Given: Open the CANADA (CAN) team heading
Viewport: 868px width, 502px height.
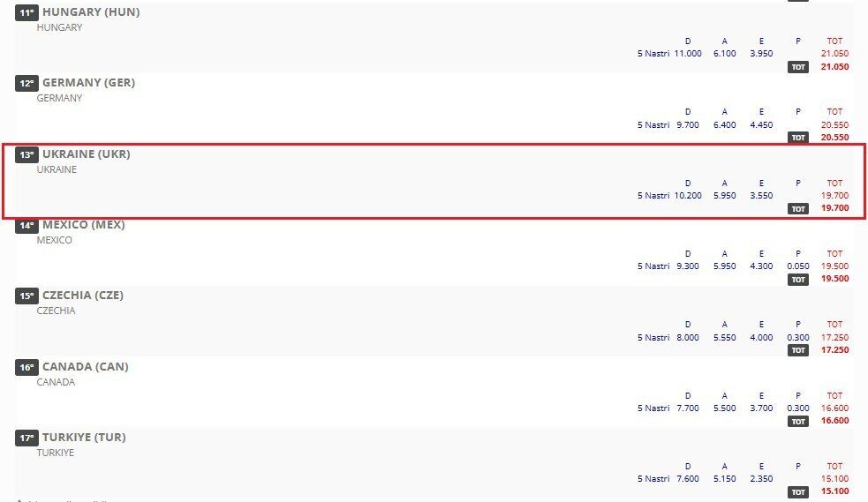Looking at the screenshot, I should pyautogui.click(x=86, y=366).
